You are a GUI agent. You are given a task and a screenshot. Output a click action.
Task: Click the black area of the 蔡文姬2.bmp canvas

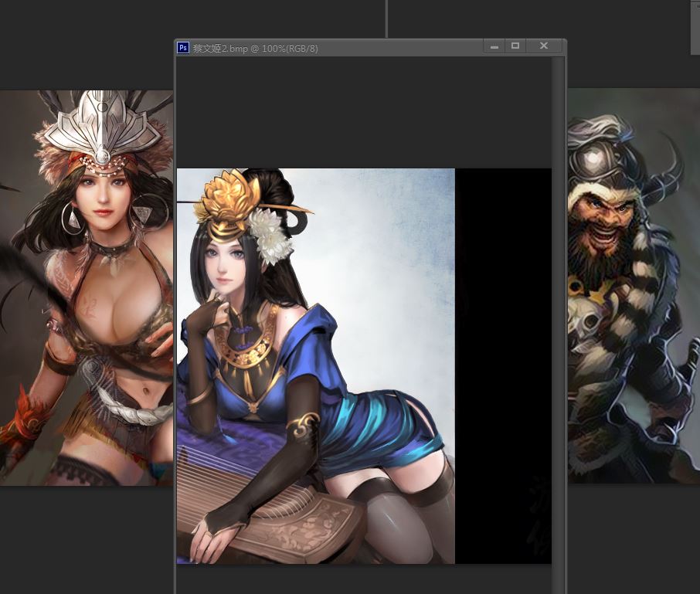(503, 366)
